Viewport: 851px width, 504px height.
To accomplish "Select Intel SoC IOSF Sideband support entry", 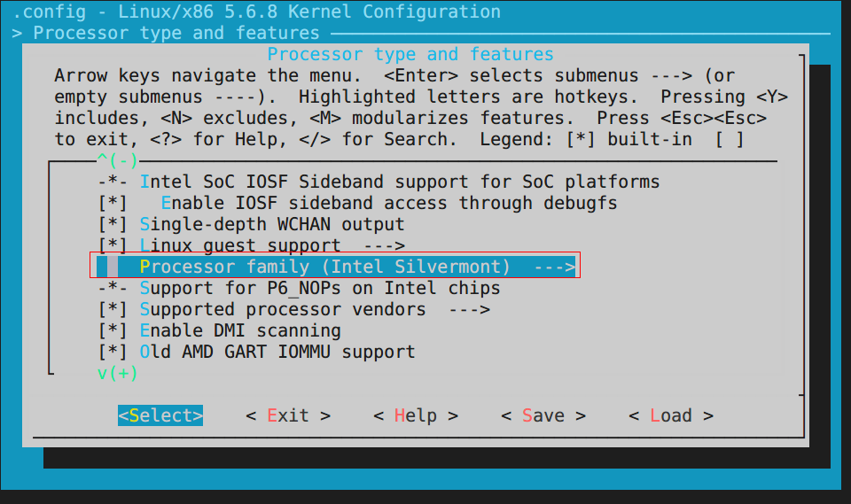I will tap(399, 182).
